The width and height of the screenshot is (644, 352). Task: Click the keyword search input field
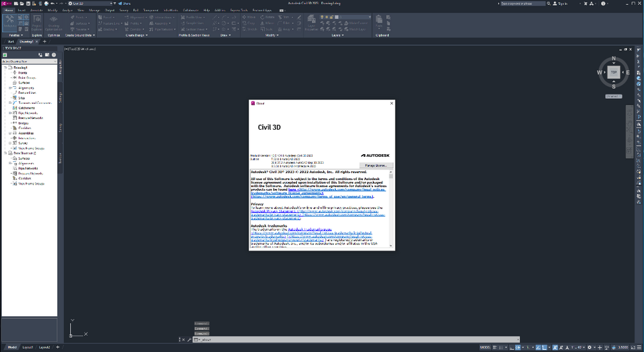(523, 3)
